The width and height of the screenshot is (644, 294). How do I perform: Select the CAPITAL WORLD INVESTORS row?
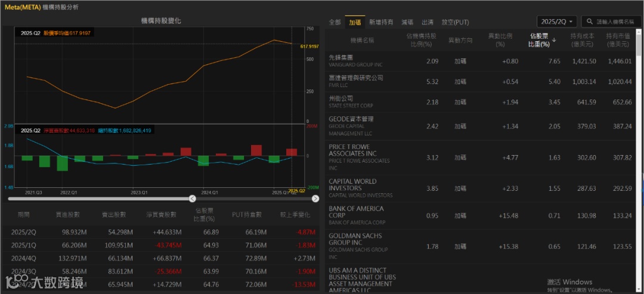coord(481,188)
